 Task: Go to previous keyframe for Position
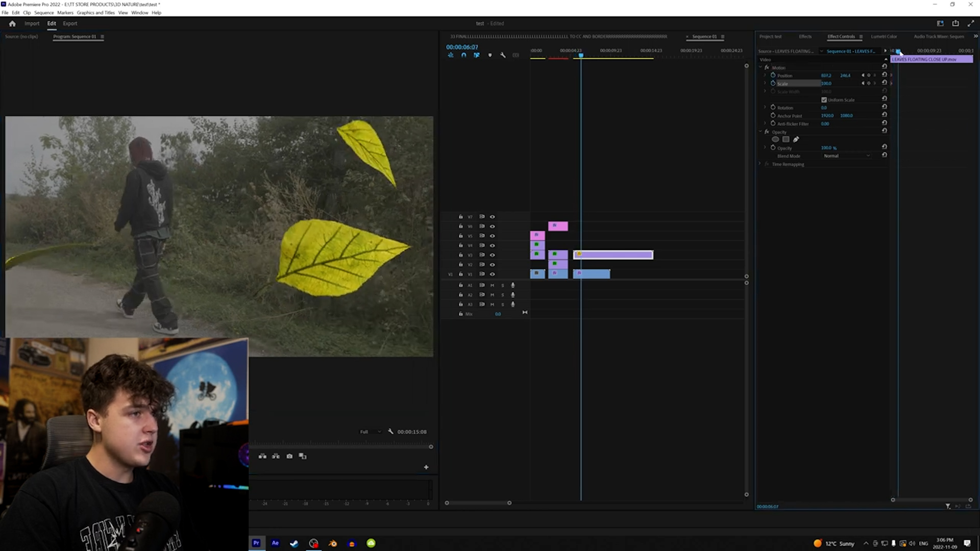point(863,76)
